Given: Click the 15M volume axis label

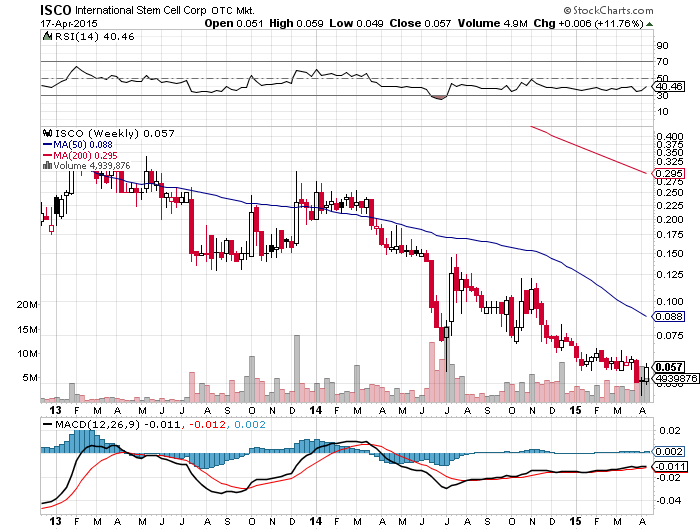Looking at the screenshot, I should 27,330.
